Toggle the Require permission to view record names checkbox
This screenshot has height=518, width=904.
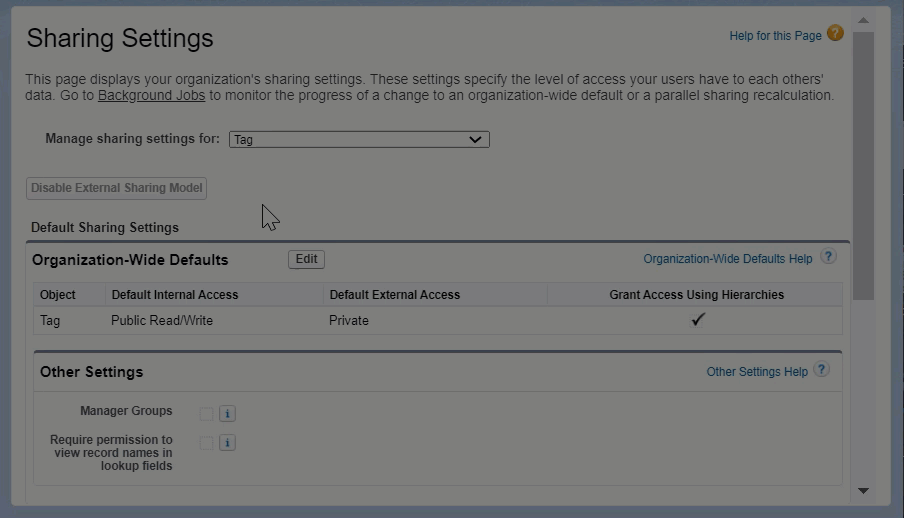click(206, 443)
